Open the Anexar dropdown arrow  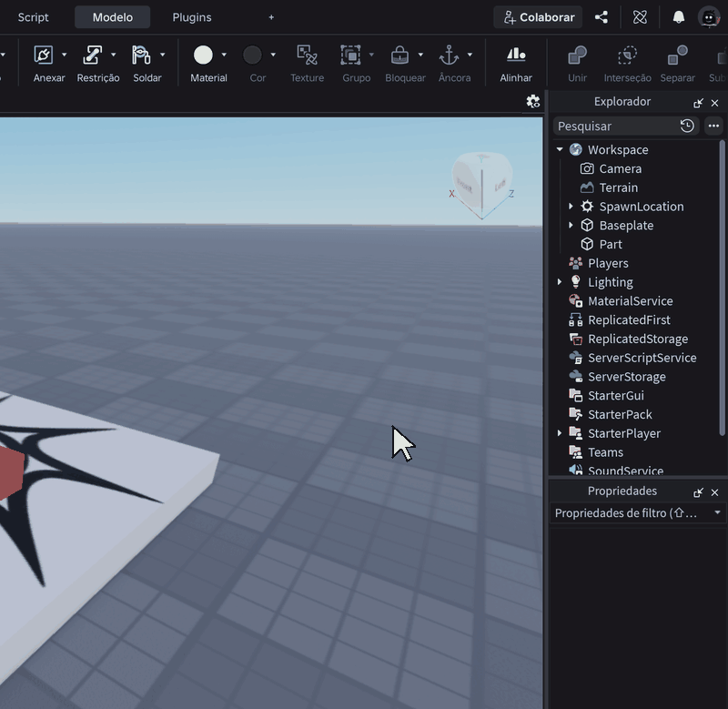point(64,55)
